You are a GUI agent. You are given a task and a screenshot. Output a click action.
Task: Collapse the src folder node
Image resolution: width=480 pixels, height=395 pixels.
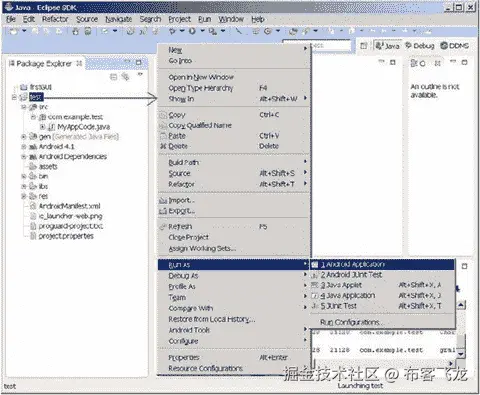tap(24, 107)
